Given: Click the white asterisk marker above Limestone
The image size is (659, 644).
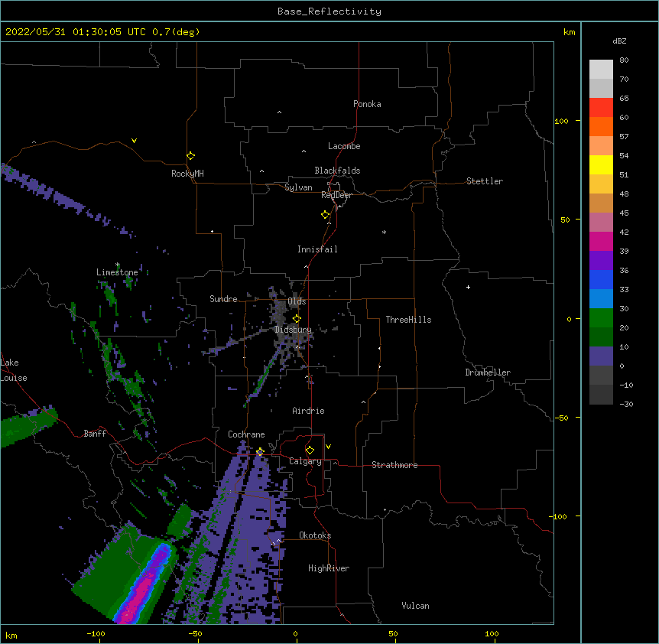Looking at the screenshot, I should pyautogui.click(x=118, y=265).
